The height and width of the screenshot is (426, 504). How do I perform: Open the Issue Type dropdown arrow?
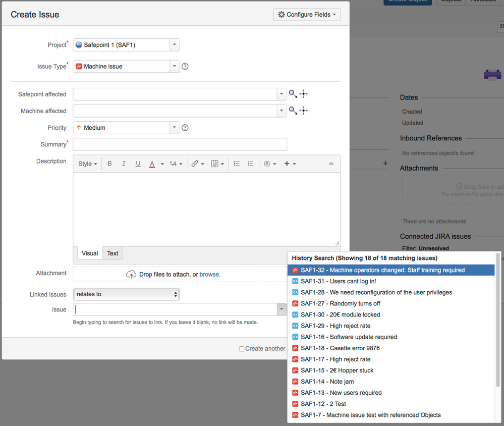click(175, 66)
